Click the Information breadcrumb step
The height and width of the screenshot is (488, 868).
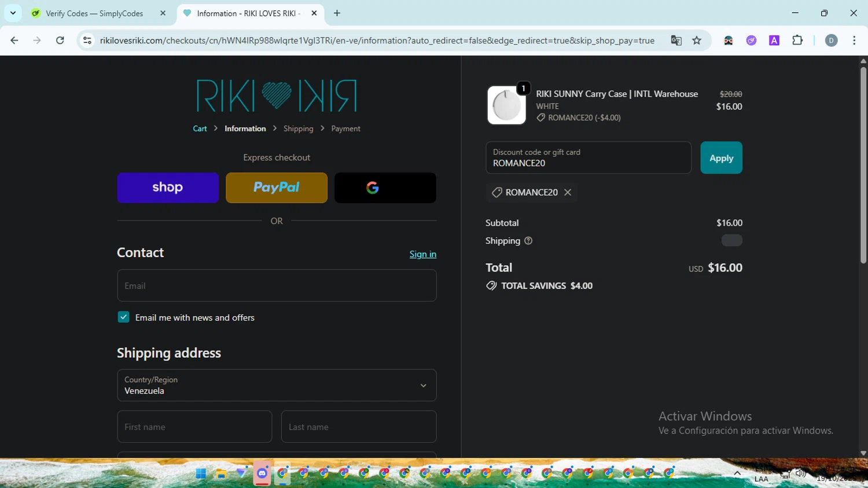point(245,129)
